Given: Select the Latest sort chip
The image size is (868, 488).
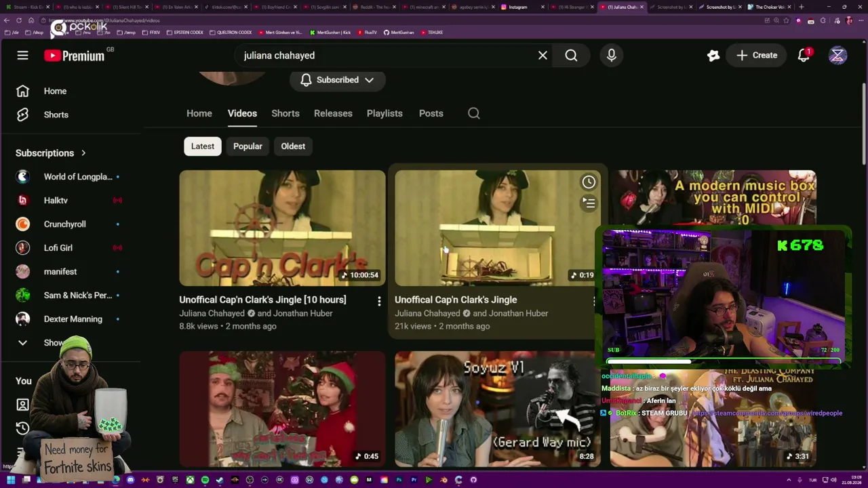Looking at the screenshot, I should click(x=203, y=146).
